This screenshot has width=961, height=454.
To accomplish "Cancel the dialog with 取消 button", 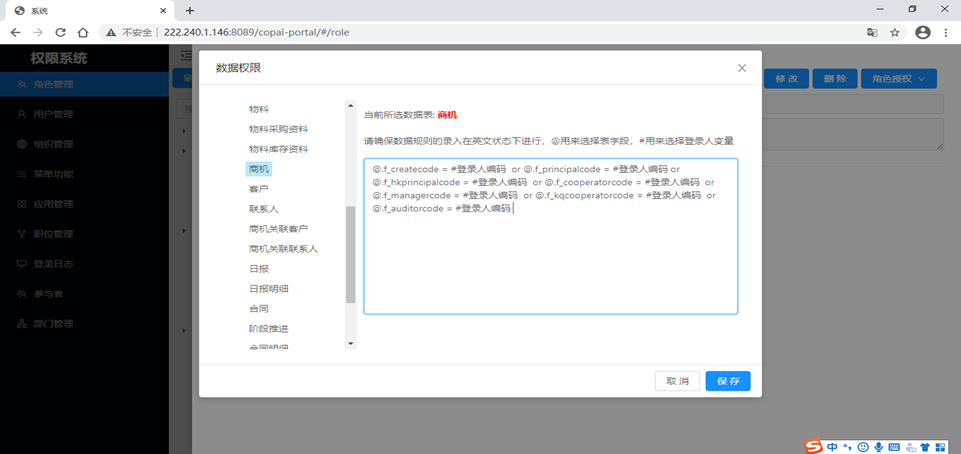I will 677,381.
